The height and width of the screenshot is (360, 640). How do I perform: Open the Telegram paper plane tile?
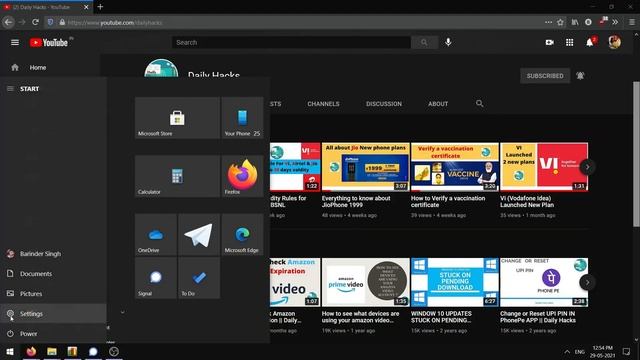[199, 235]
